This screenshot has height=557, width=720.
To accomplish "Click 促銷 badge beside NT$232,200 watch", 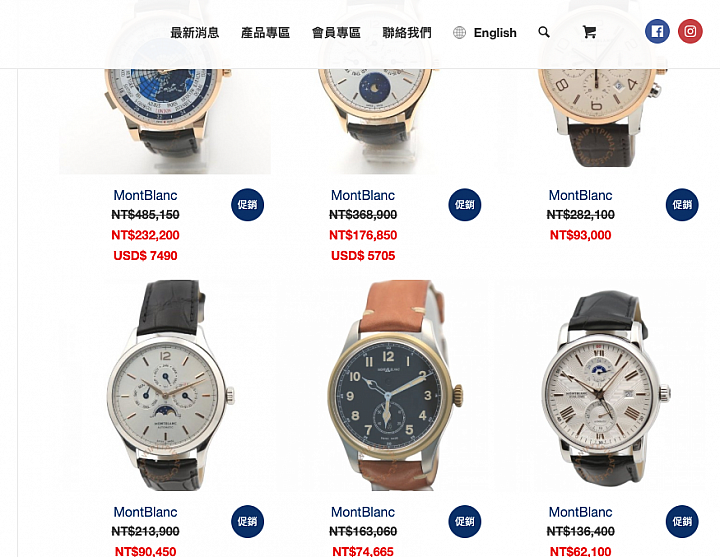I will coord(248,205).
